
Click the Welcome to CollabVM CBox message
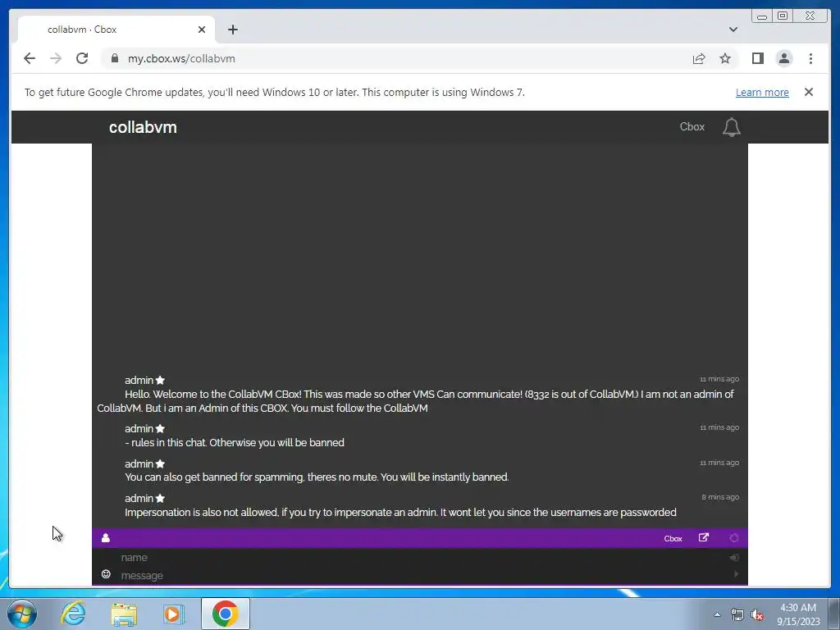(x=415, y=400)
